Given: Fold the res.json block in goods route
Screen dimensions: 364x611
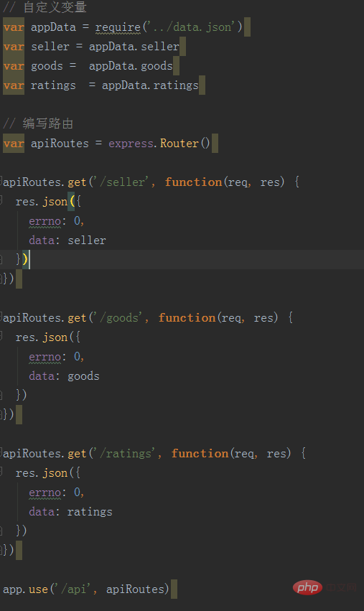Looking at the screenshot, I should tap(1, 337).
